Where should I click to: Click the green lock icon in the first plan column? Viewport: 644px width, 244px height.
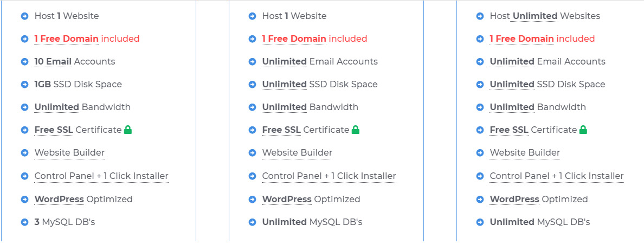tap(128, 130)
